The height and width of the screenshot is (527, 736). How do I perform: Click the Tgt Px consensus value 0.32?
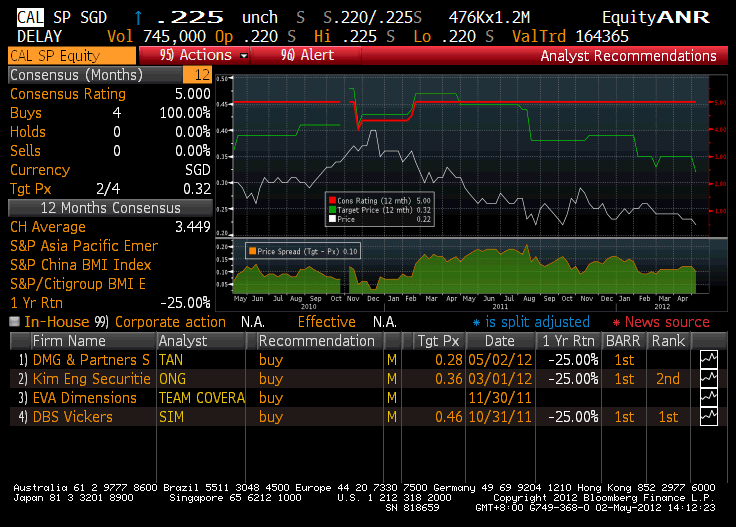click(x=197, y=189)
